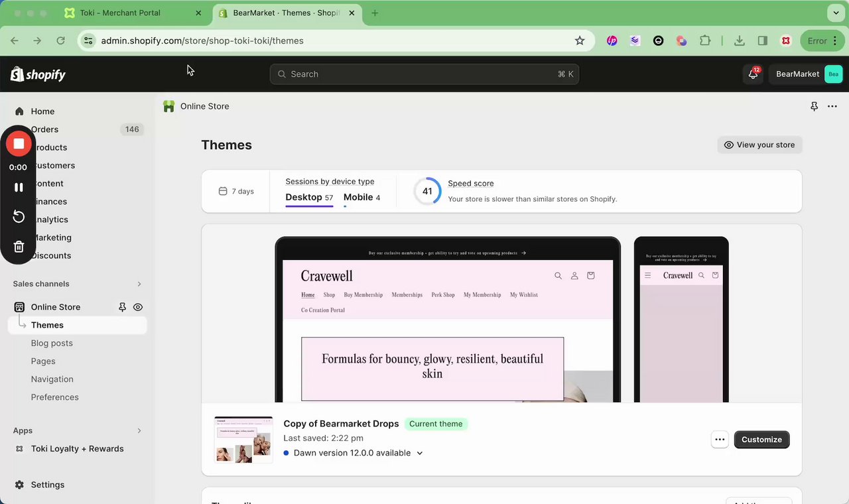Close the BearMarket Themes tab

tap(351, 13)
